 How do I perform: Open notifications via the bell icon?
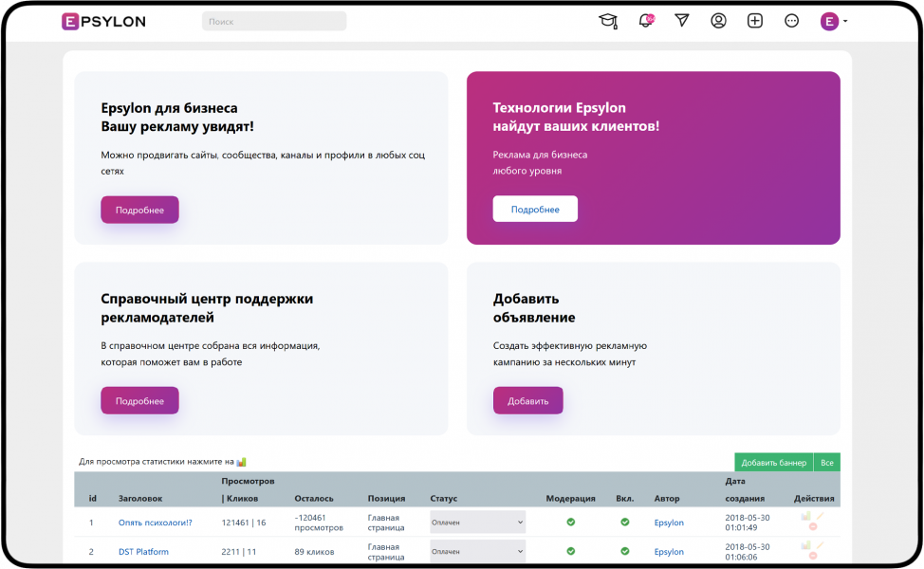[646, 21]
